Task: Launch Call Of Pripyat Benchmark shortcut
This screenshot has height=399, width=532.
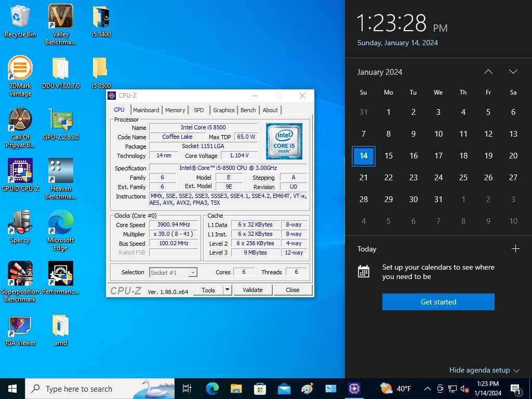Action: click(x=20, y=128)
